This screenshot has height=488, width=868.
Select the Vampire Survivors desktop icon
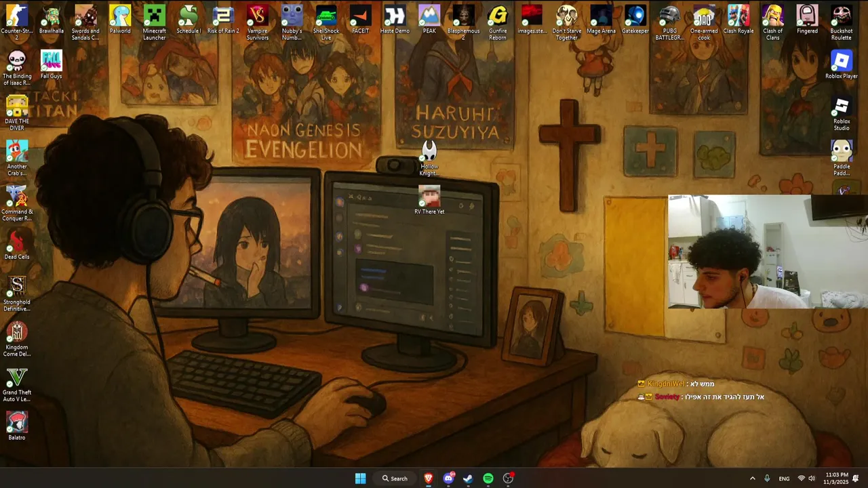[257, 22]
